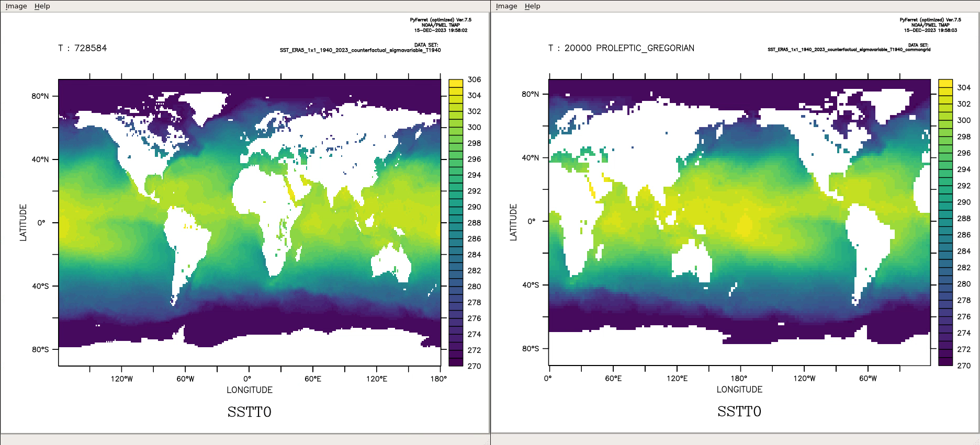Image resolution: width=980 pixels, height=445 pixels.
Task: Click the yellow 306 swatch on left colorbar
Action: coord(456,83)
